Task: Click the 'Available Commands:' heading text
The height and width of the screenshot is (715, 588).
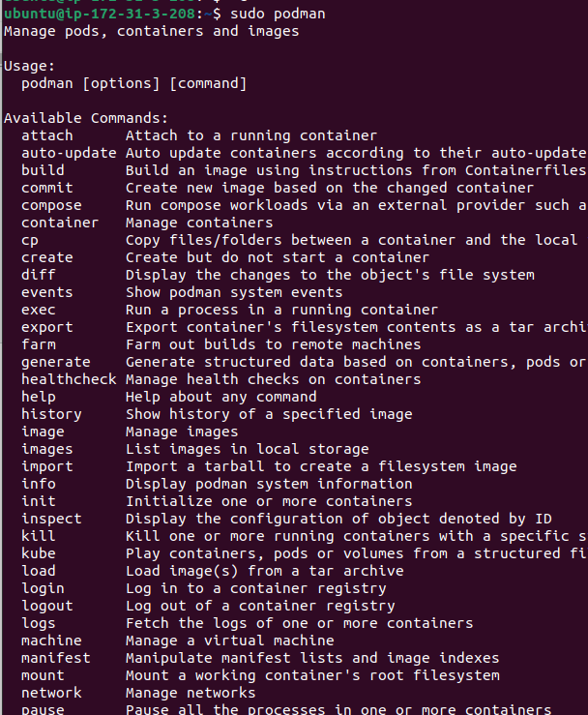Action: 86,118
